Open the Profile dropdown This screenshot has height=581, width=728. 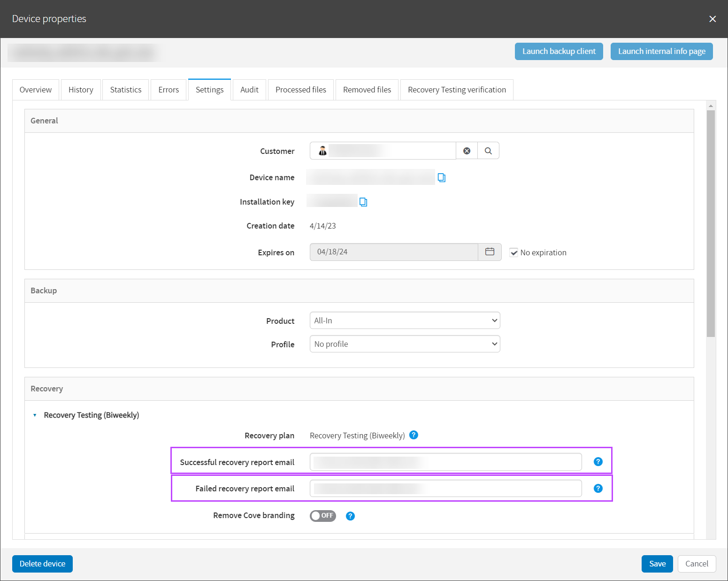[x=405, y=344]
